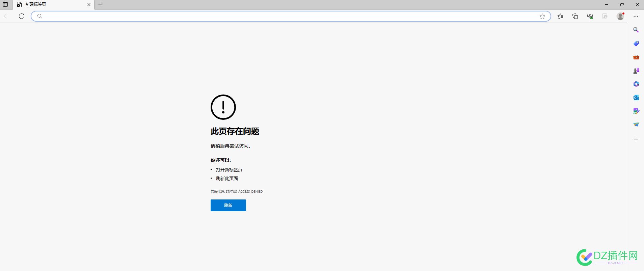The height and width of the screenshot is (271, 644).
Task: Open sidebar Search icon
Action: tap(636, 30)
